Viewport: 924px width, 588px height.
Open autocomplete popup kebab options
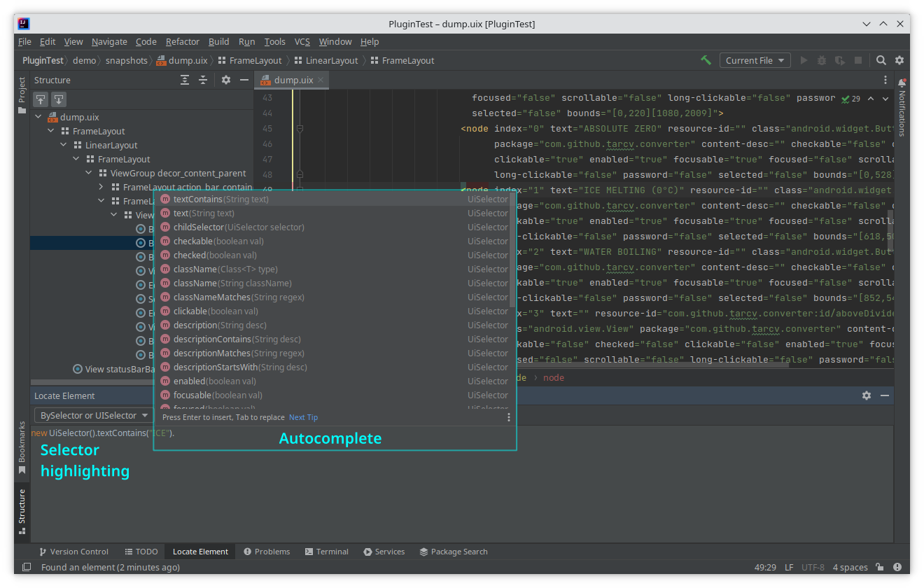(509, 417)
